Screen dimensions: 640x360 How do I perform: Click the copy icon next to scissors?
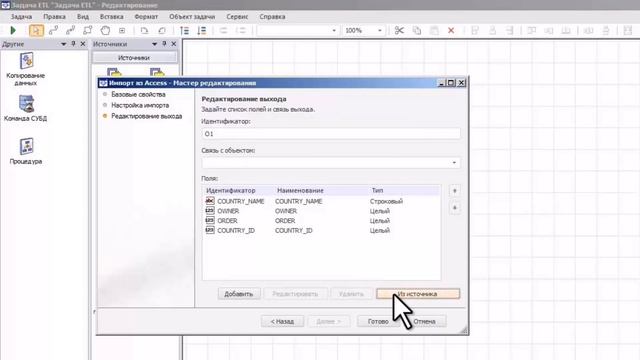(x=416, y=31)
